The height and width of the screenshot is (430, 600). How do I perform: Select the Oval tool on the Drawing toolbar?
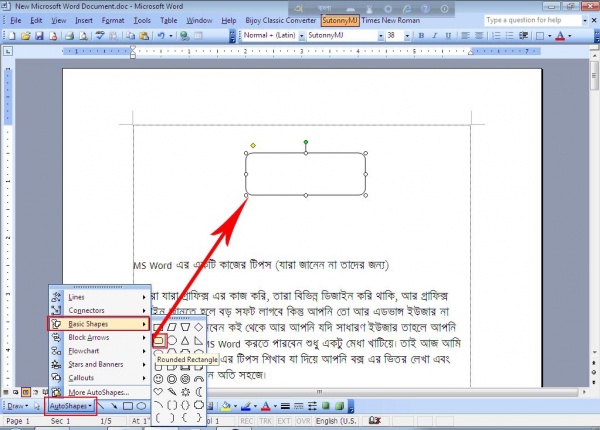[x=141, y=406]
